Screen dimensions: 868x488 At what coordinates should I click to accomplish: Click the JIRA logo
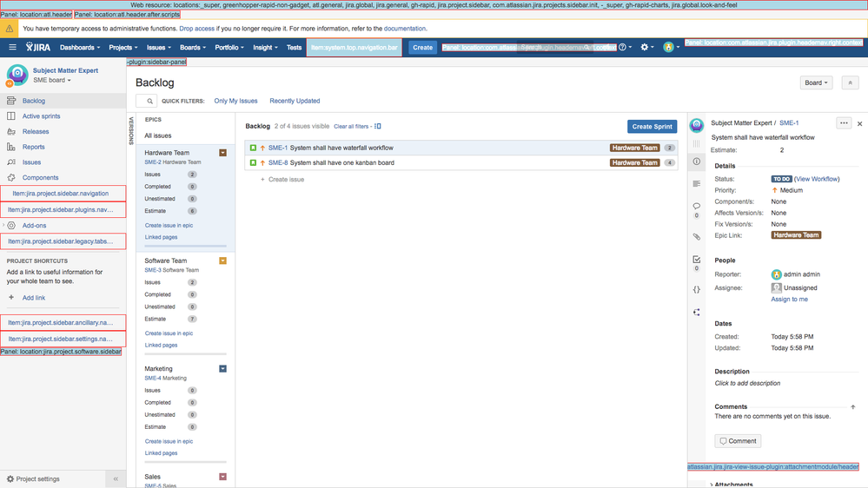click(38, 48)
